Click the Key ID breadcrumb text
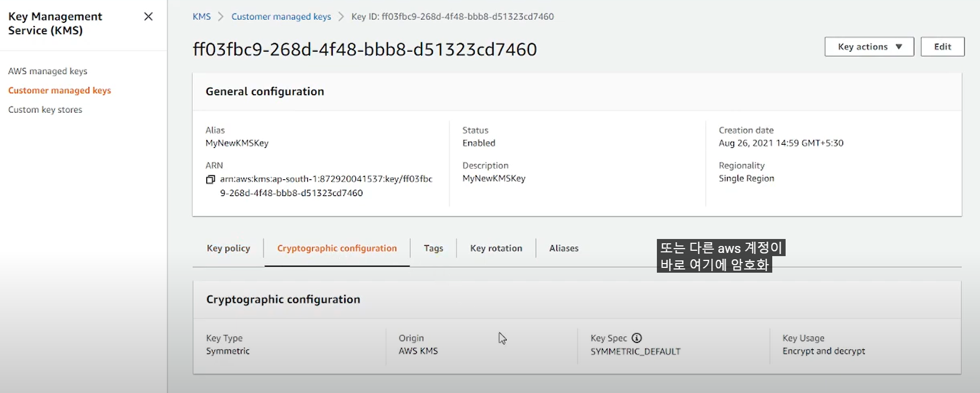Viewport: 980px width, 393px height. click(452, 17)
